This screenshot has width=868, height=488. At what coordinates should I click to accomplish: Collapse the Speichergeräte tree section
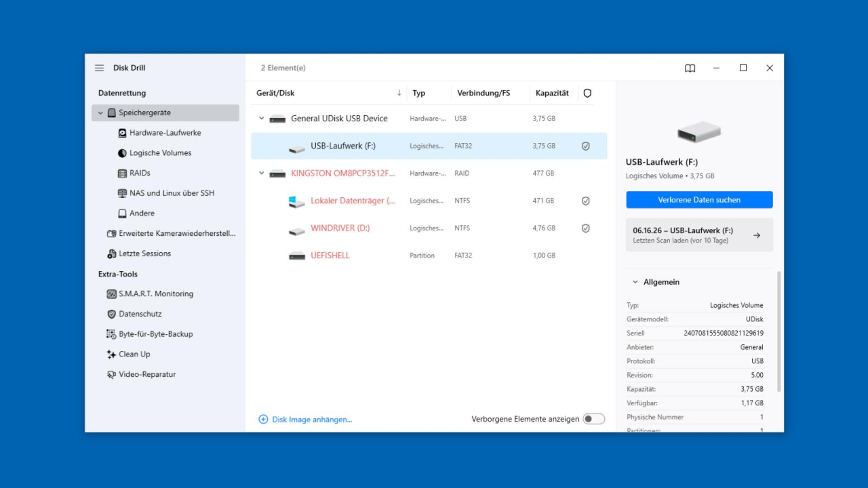point(100,113)
